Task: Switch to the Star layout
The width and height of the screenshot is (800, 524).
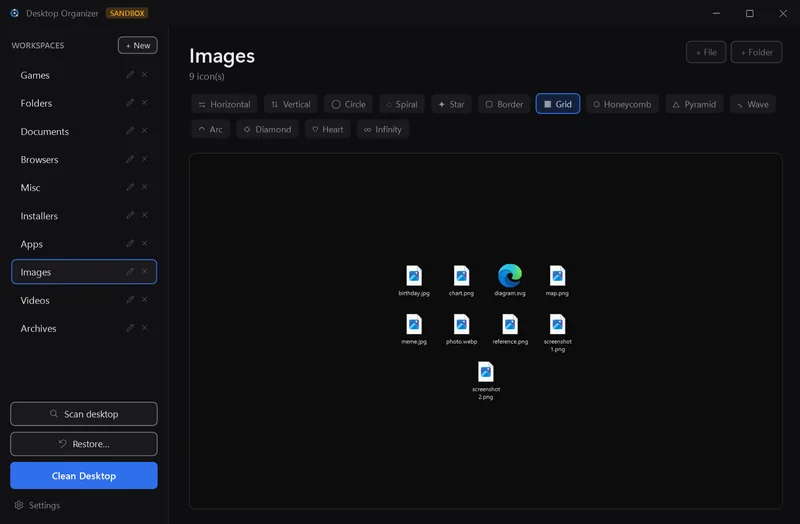Action: (452, 104)
